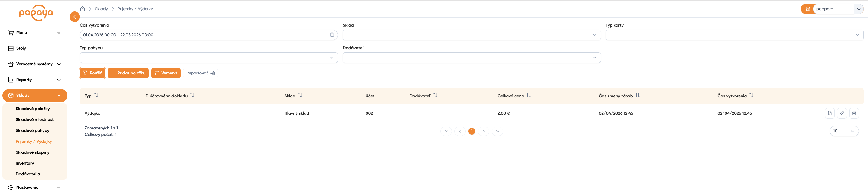Apply filters with Použiť button
This screenshot has width=868, height=196.
tap(93, 73)
